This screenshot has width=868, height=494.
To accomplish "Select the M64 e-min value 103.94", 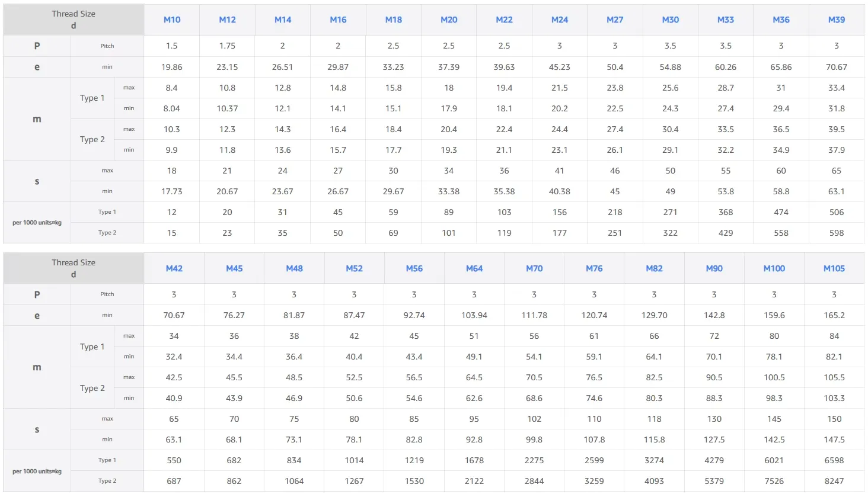I will pos(474,315).
